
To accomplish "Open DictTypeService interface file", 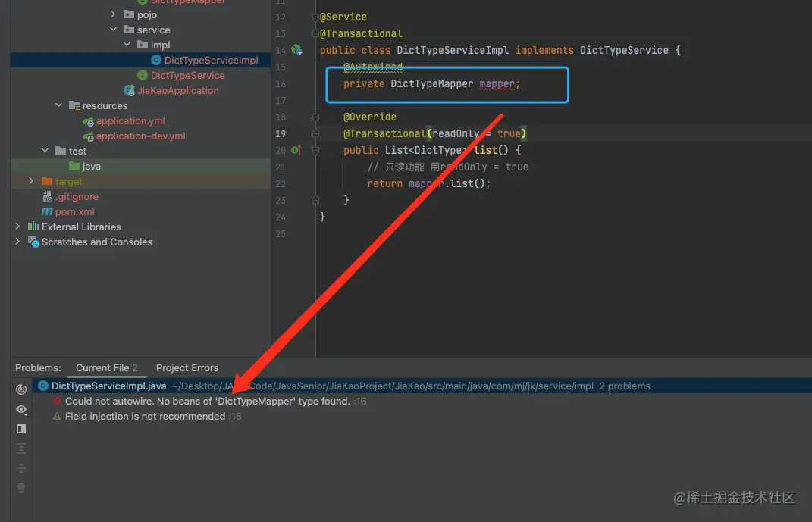I will click(x=187, y=75).
